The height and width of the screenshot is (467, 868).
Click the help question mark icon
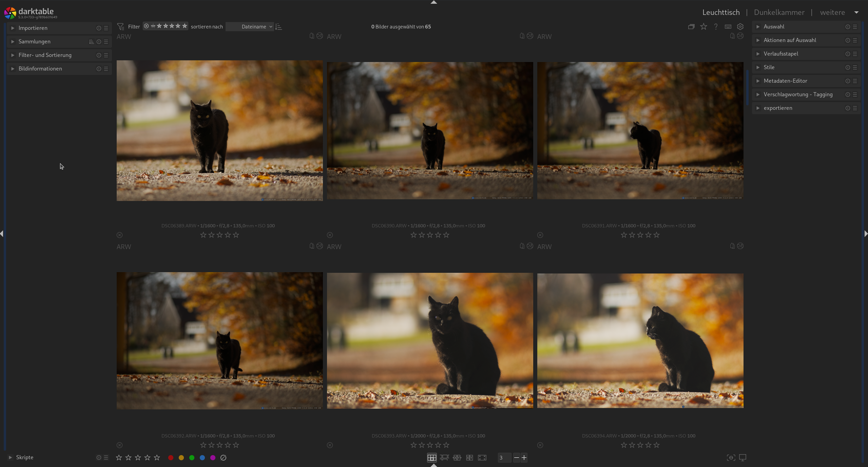716,26
